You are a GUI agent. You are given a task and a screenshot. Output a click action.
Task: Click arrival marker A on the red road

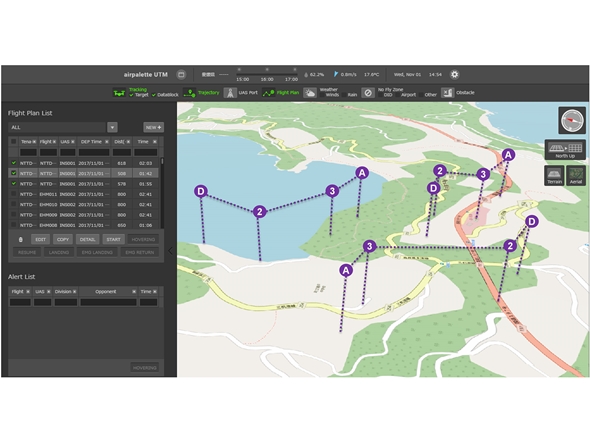tap(508, 155)
